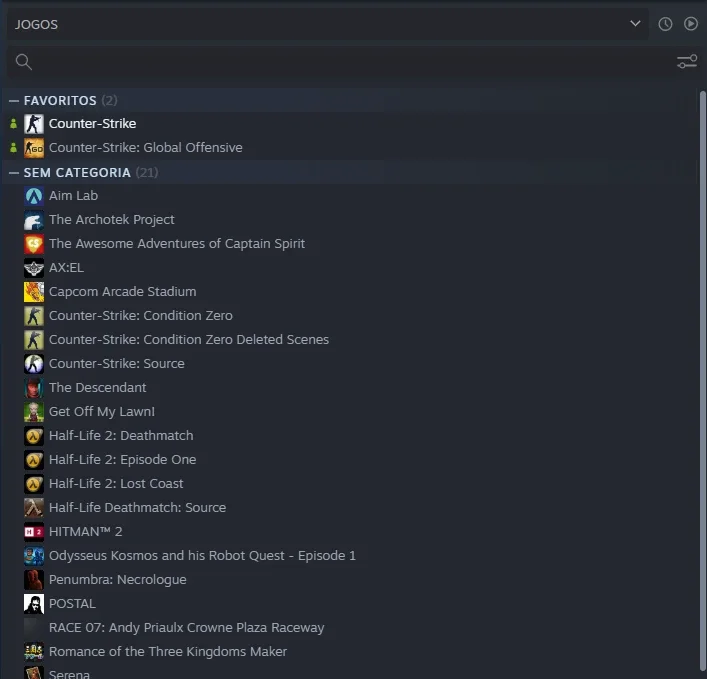Click friend-playing indicator beside Counter-Strike
This screenshot has height=679, width=707.
pos(14,124)
